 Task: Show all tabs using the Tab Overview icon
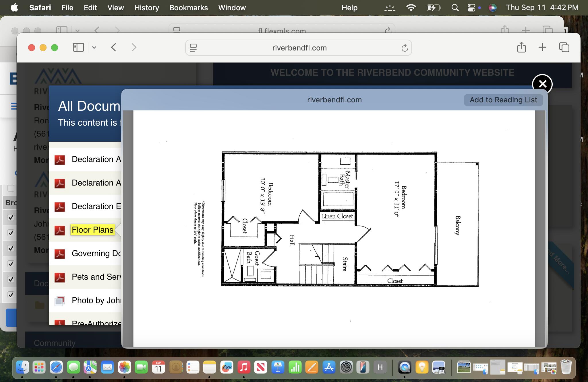(564, 48)
